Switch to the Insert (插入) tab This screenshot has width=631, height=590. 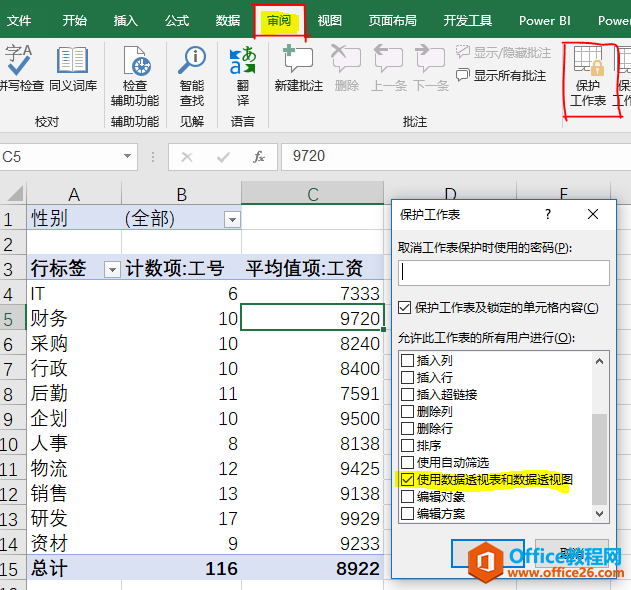click(126, 20)
